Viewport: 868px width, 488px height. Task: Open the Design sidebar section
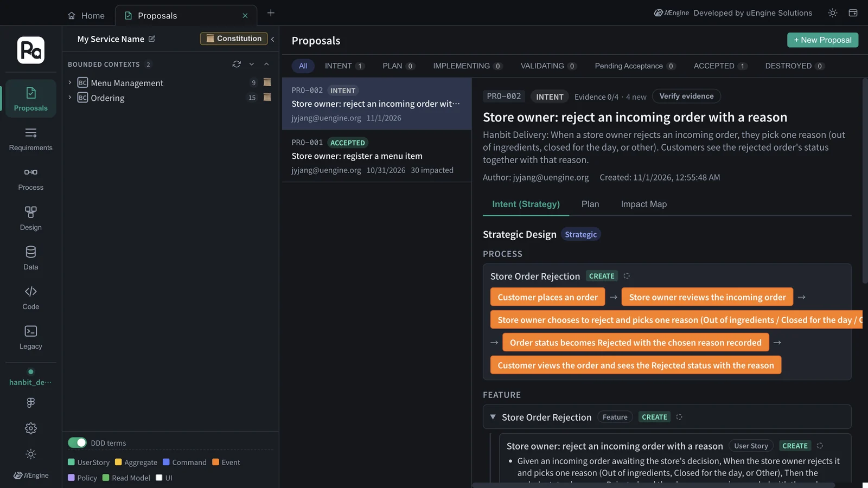(x=31, y=219)
